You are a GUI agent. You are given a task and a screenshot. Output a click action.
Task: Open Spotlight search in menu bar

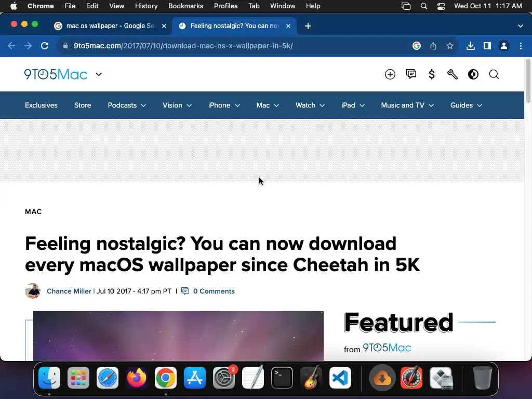pyautogui.click(x=424, y=6)
